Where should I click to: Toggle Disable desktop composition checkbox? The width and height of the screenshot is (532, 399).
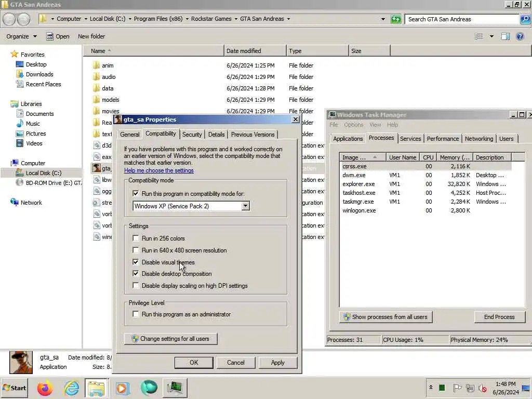pyautogui.click(x=136, y=273)
